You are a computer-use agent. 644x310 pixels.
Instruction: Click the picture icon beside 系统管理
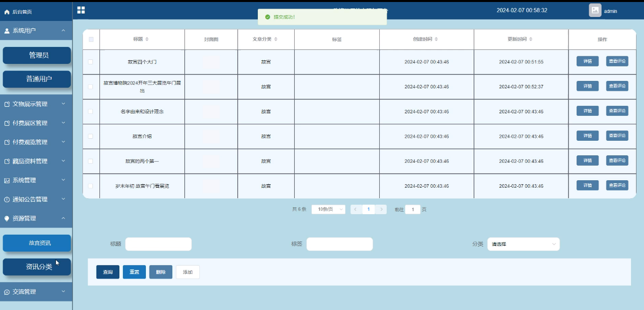(7, 180)
